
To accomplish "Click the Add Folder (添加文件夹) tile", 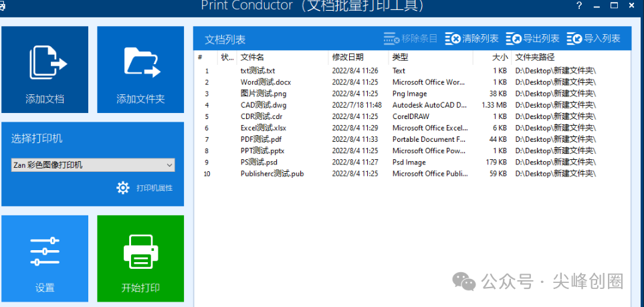I will tap(140, 70).
